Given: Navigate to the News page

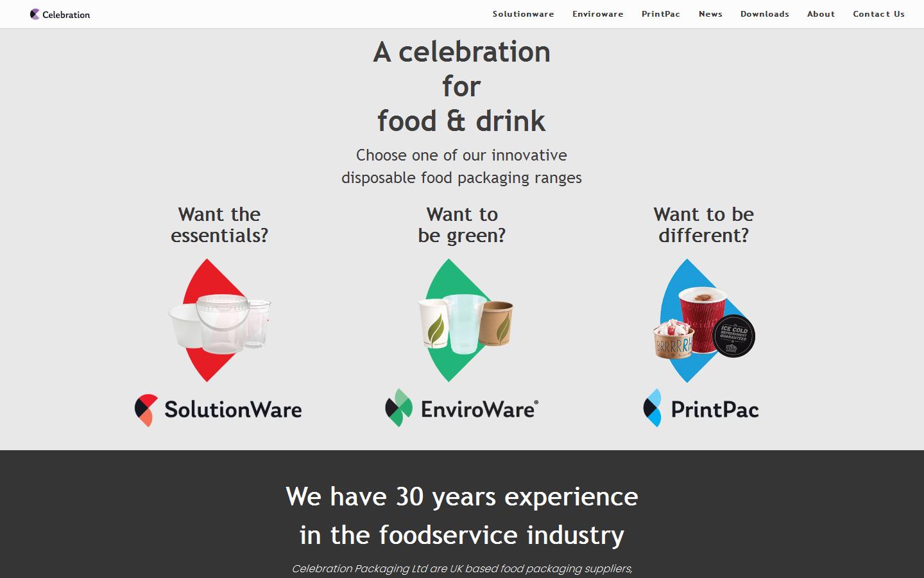Looking at the screenshot, I should pyautogui.click(x=710, y=13).
